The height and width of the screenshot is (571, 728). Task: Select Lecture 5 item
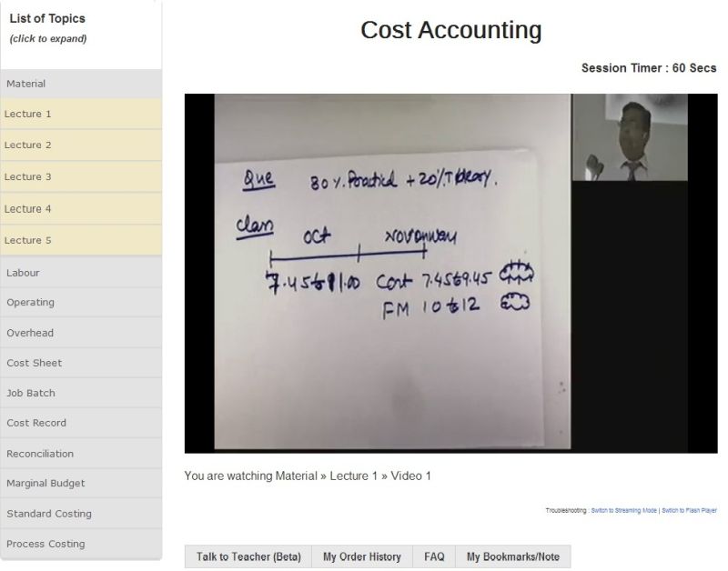[x=81, y=240]
